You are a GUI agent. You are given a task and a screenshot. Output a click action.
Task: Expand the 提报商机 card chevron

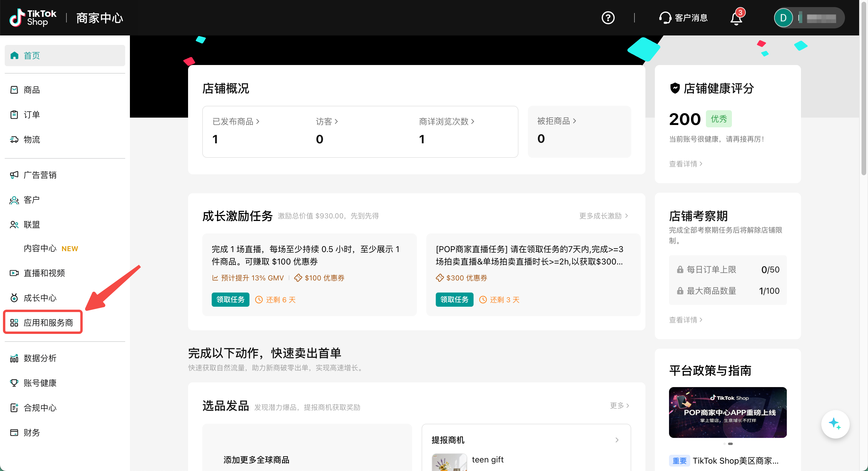click(617, 440)
